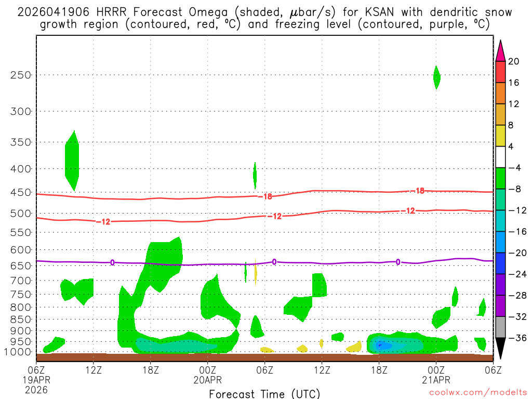Click the blue omega minimum near 18Z 20APR

[380, 345]
